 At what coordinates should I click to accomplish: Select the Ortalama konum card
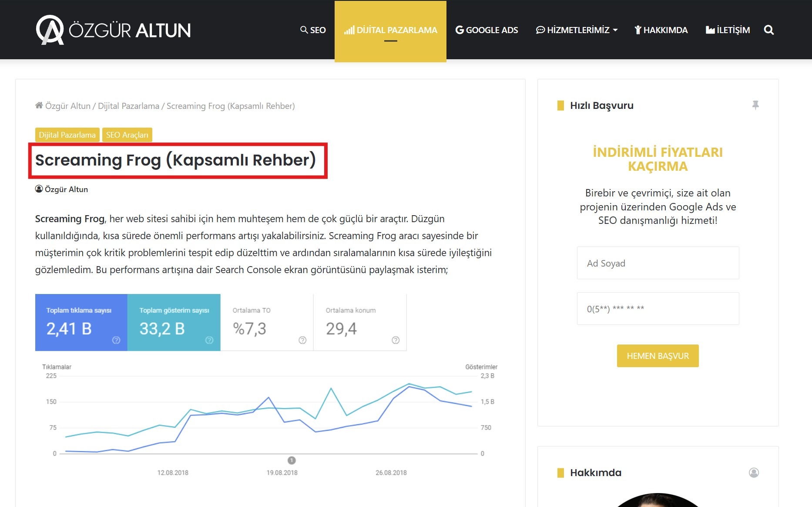[360, 322]
